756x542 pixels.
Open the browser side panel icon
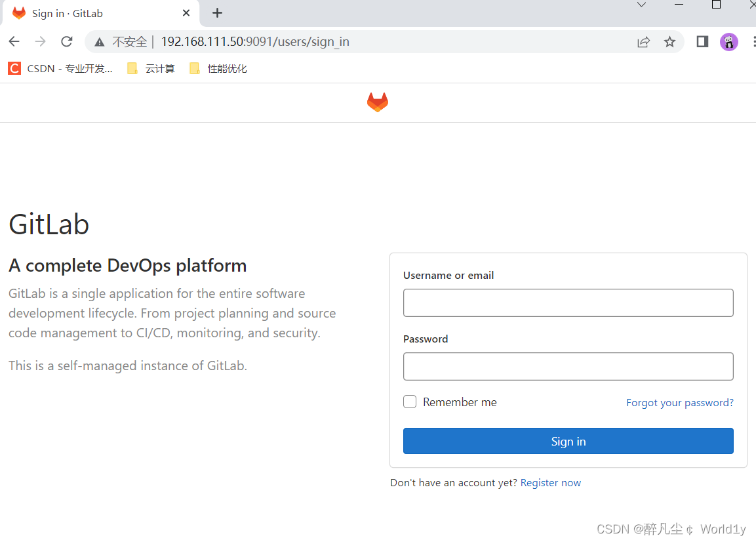click(x=702, y=41)
